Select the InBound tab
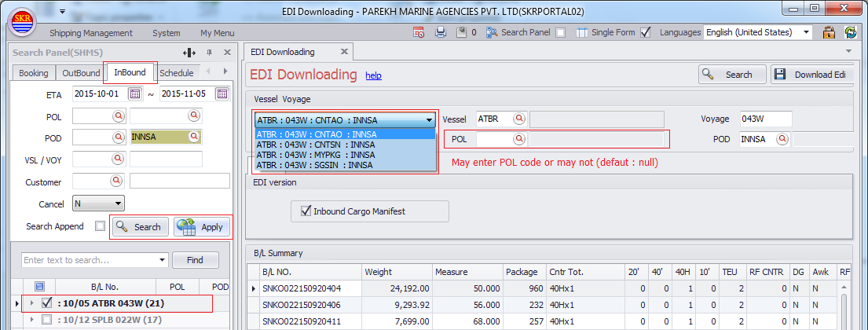868x330 pixels. [x=130, y=72]
